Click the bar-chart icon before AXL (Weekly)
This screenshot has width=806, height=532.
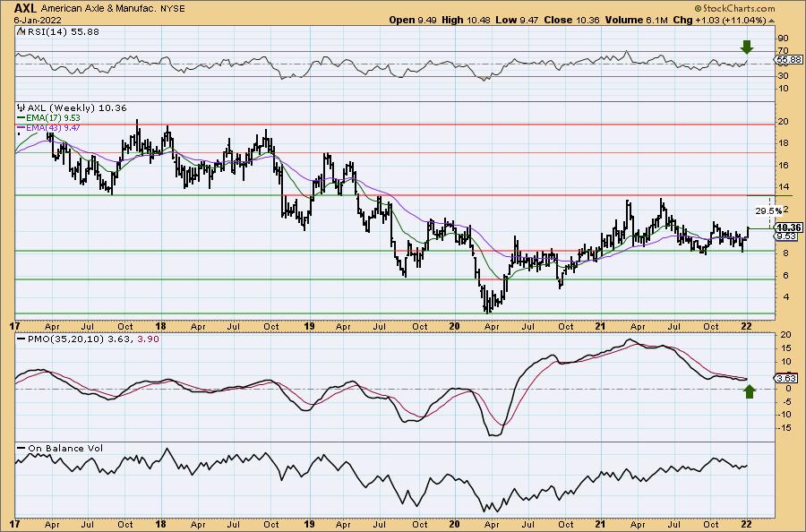pos(21,108)
